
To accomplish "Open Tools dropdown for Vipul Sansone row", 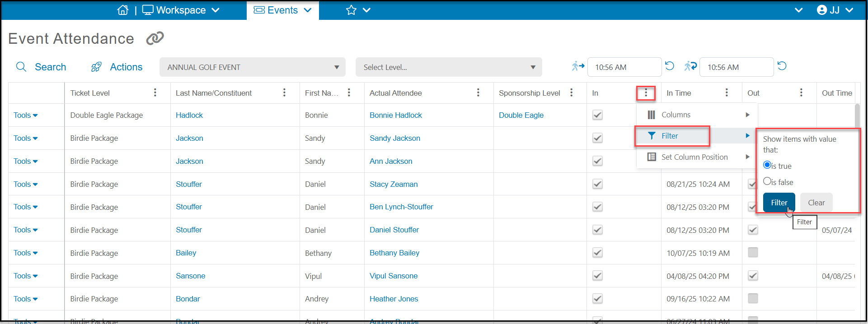I will click(26, 276).
